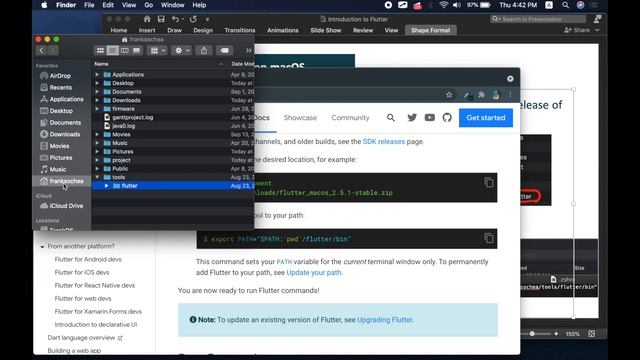
Task: Select franksochea home in sidebar
Action: 62,181
